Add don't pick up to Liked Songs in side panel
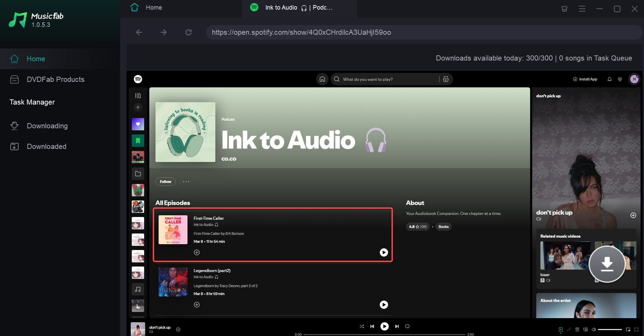 point(633,215)
